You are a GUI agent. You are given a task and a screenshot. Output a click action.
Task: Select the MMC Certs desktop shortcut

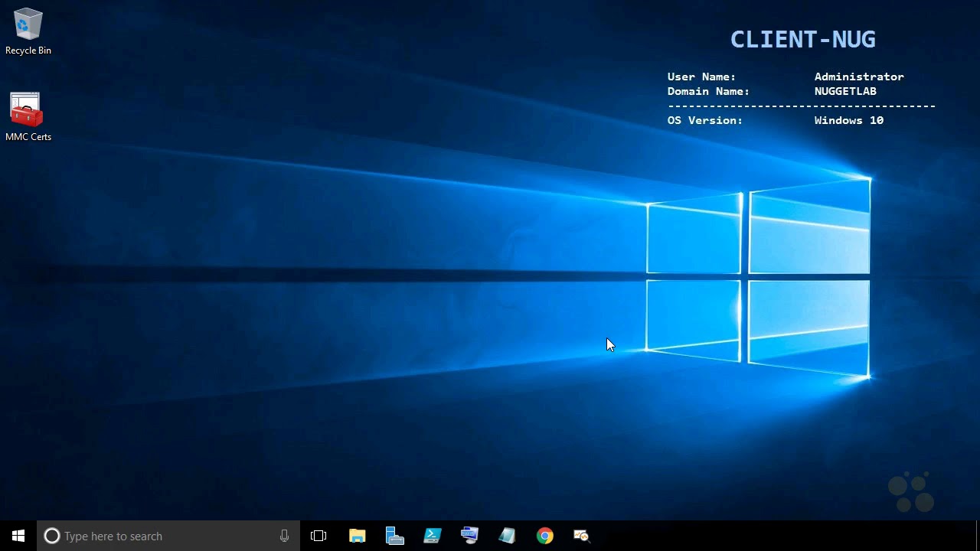point(28,118)
